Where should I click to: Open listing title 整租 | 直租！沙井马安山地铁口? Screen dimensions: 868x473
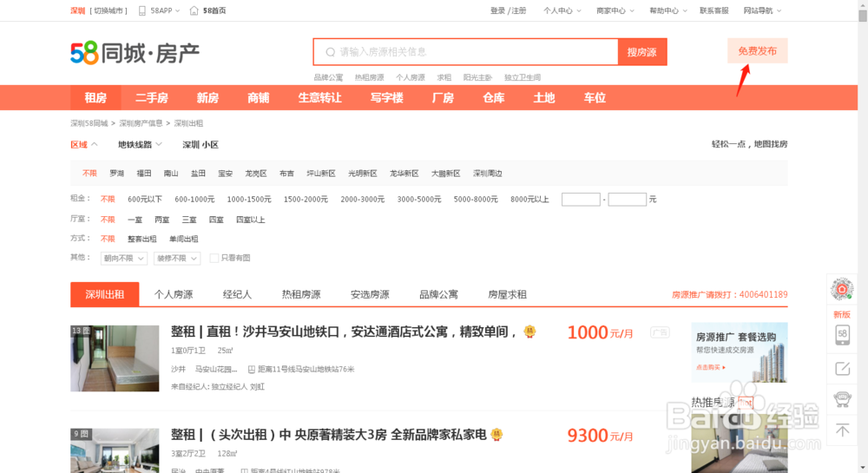click(343, 332)
